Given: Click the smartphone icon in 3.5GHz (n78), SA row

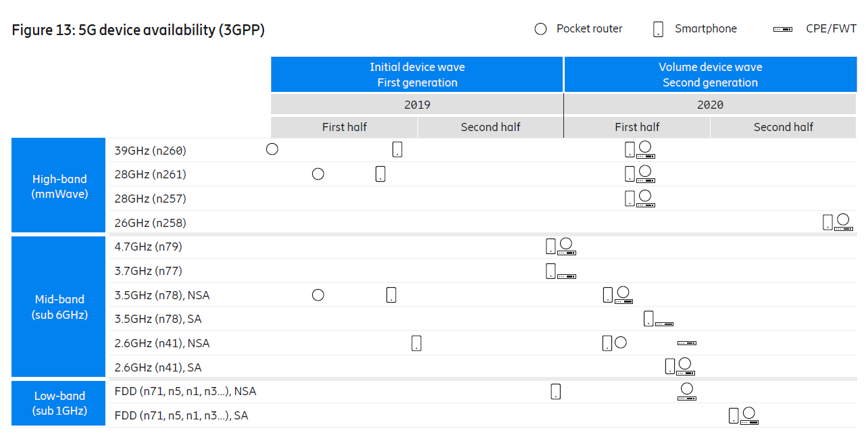Looking at the screenshot, I should point(648,319).
